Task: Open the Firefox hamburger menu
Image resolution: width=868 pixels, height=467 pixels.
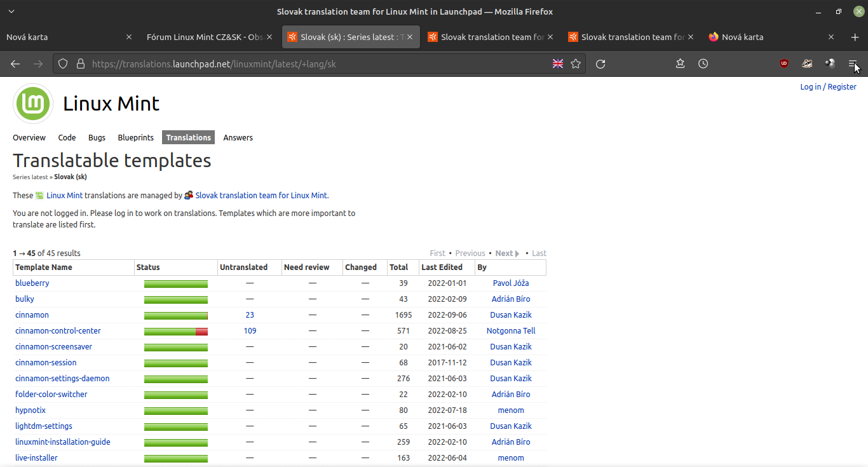Action: (853, 64)
